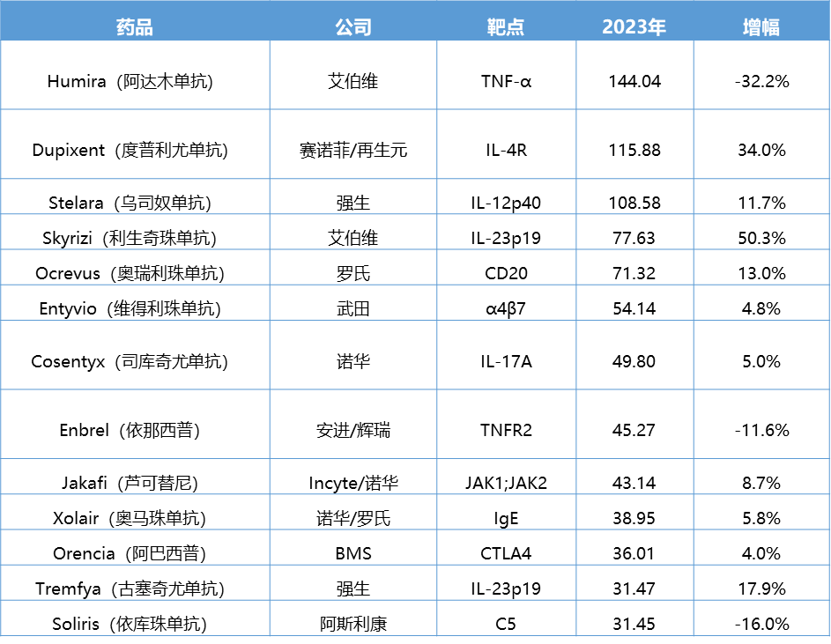
Task: Click growth value 34.0%
Action: click(x=761, y=150)
